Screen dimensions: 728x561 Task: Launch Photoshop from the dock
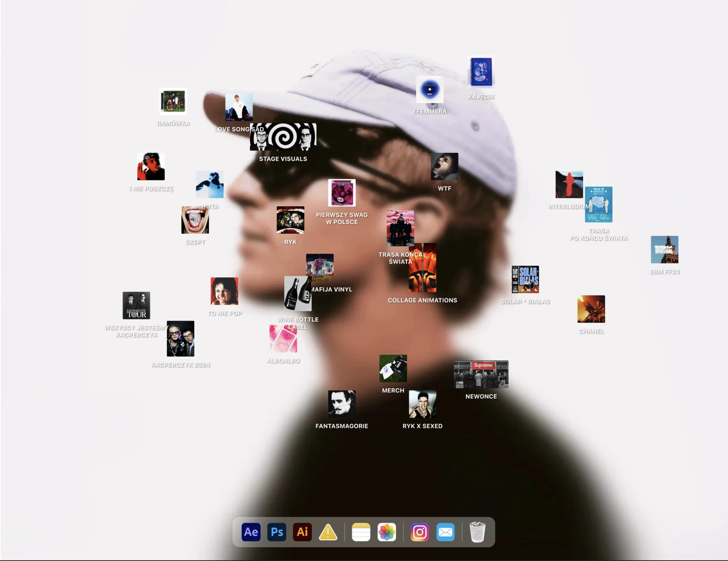pyautogui.click(x=277, y=532)
